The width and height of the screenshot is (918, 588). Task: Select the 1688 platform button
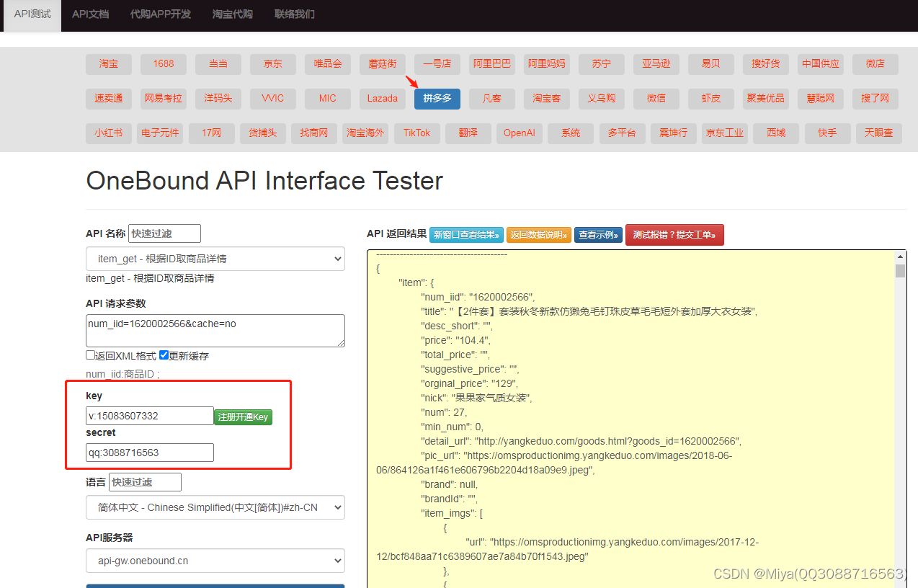164,63
